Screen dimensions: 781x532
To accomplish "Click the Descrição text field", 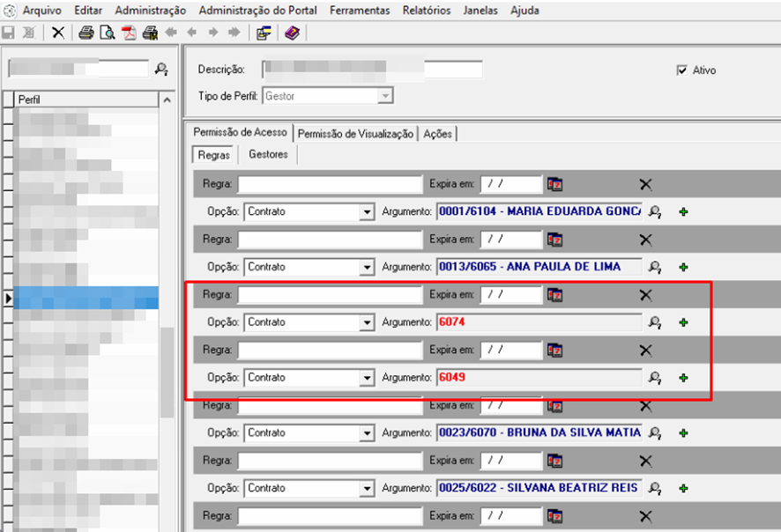I will click(x=372, y=70).
